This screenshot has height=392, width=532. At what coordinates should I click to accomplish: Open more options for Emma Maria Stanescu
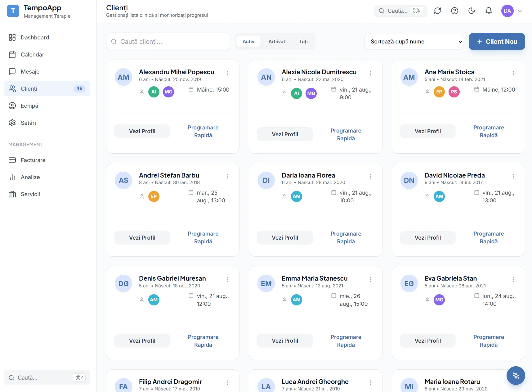click(370, 280)
